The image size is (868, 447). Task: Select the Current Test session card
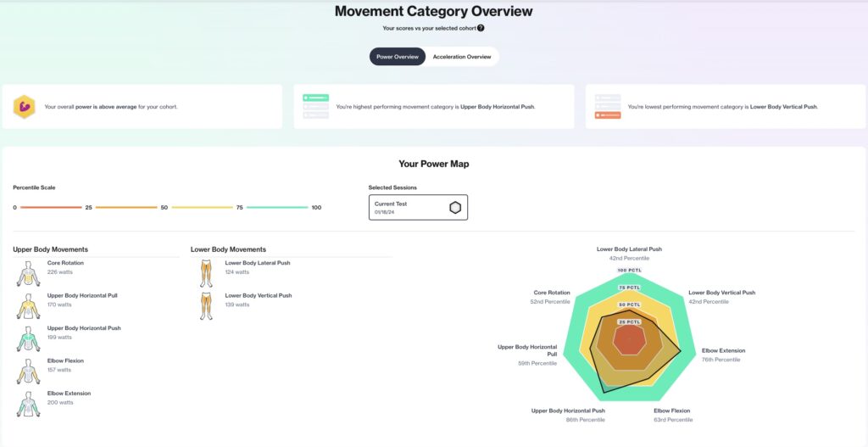418,207
